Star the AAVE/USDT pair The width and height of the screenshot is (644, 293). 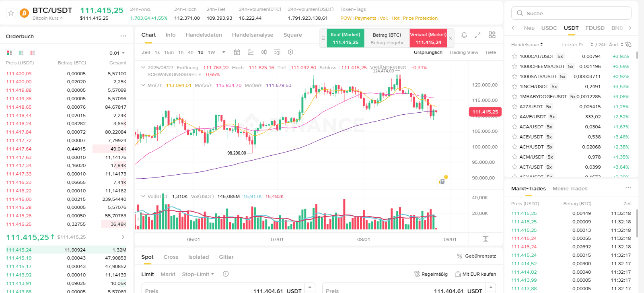pos(514,117)
